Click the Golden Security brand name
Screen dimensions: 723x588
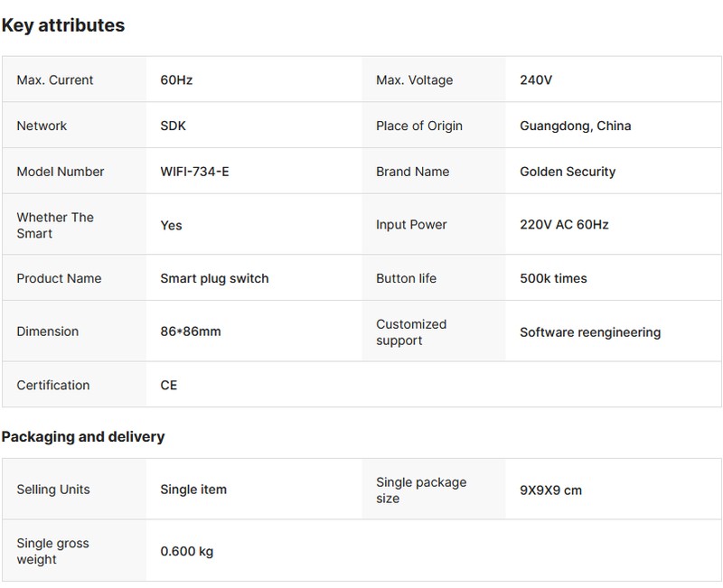coord(568,172)
